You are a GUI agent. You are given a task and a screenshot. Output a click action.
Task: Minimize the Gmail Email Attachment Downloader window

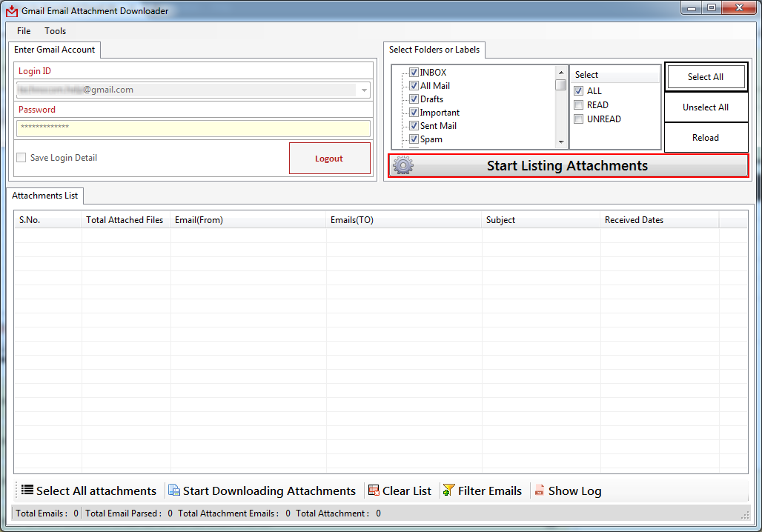[x=691, y=7]
